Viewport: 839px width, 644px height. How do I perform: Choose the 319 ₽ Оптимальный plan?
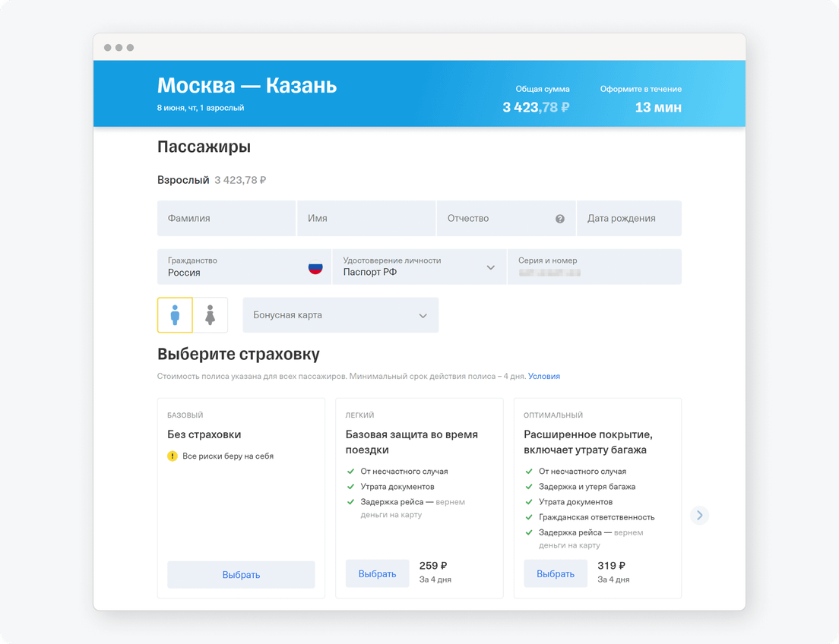(556, 573)
